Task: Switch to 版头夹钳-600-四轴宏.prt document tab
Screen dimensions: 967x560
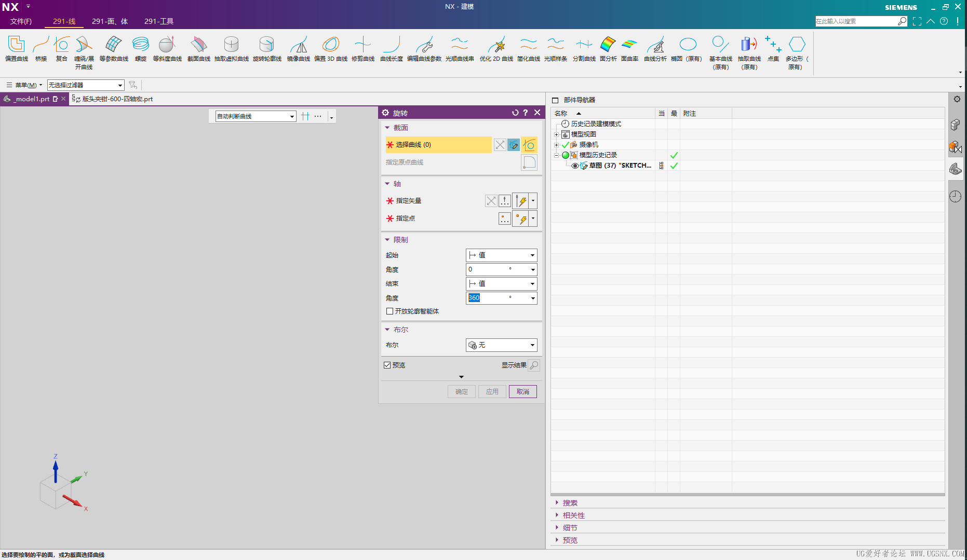Action: click(x=113, y=99)
